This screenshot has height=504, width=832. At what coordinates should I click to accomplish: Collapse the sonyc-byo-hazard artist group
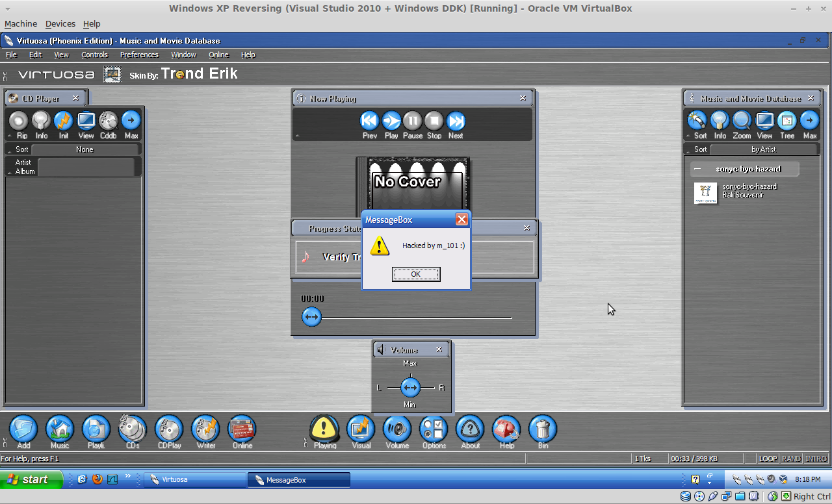pos(697,169)
